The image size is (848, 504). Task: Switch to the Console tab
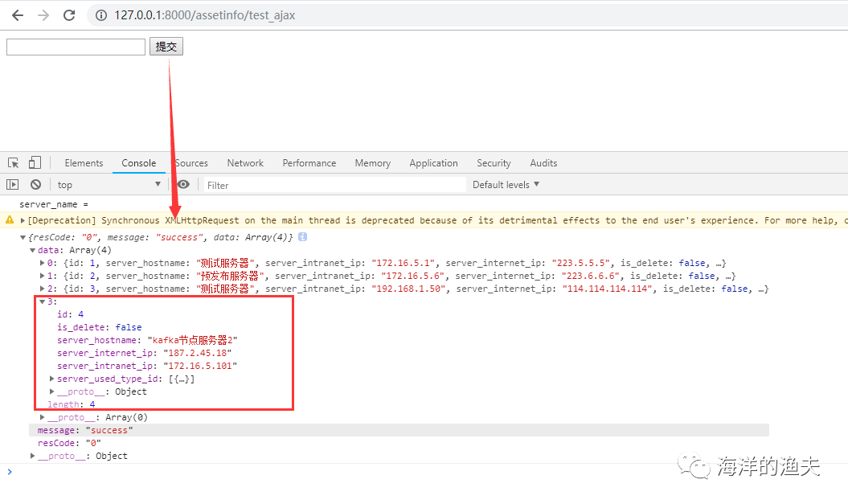[x=138, y=162]
